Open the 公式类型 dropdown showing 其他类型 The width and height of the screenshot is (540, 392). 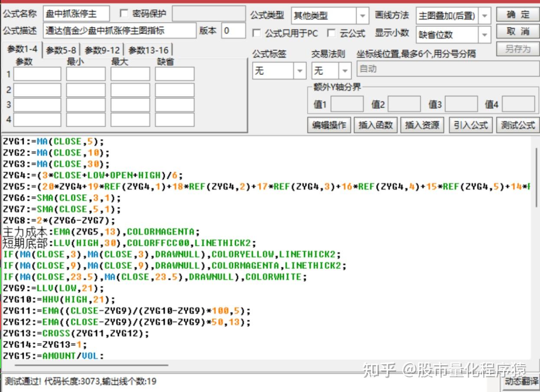coord(330,16)
